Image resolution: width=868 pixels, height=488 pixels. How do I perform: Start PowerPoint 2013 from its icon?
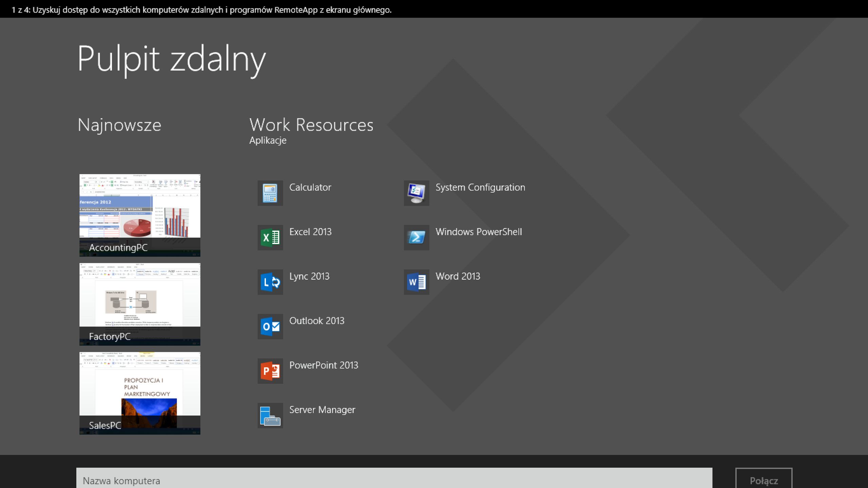coord(270,371)
